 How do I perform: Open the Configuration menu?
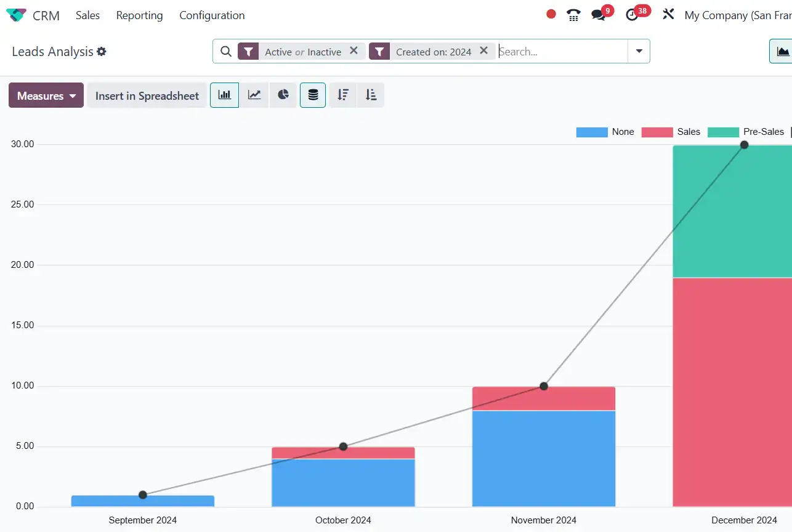click(212, 15)
